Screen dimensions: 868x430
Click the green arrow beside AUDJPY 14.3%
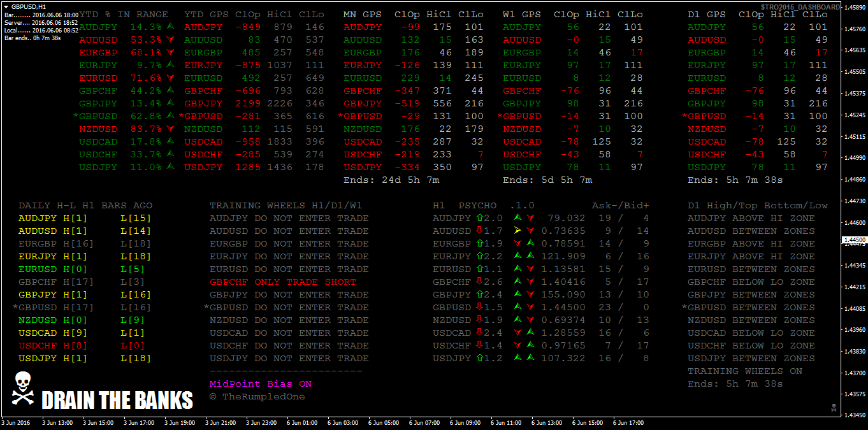coord(170,27)
